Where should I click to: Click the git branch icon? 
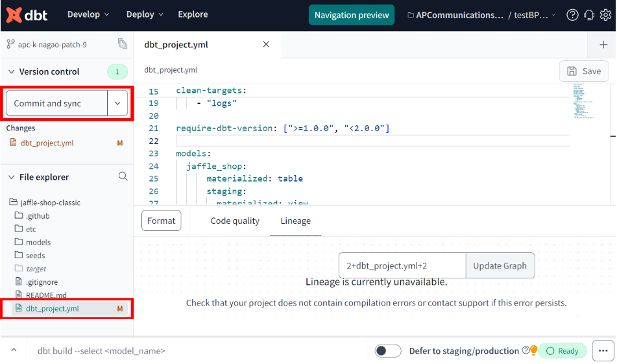point(10,44)
